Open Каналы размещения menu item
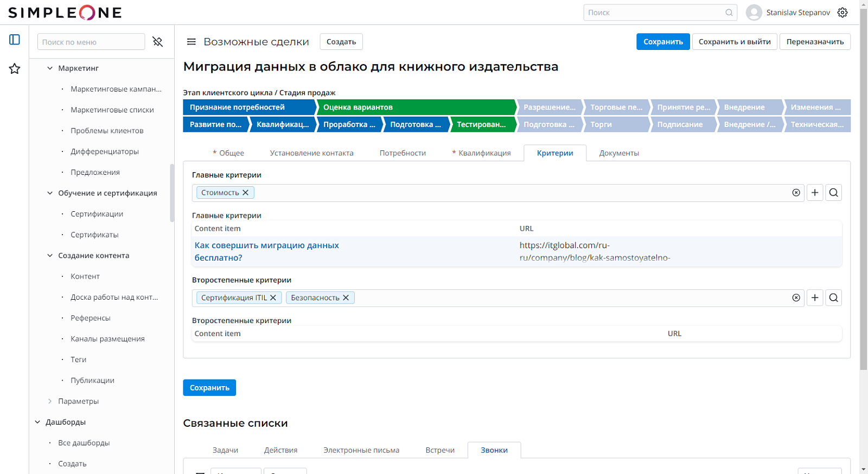868x474 pixels. point(107,339)
